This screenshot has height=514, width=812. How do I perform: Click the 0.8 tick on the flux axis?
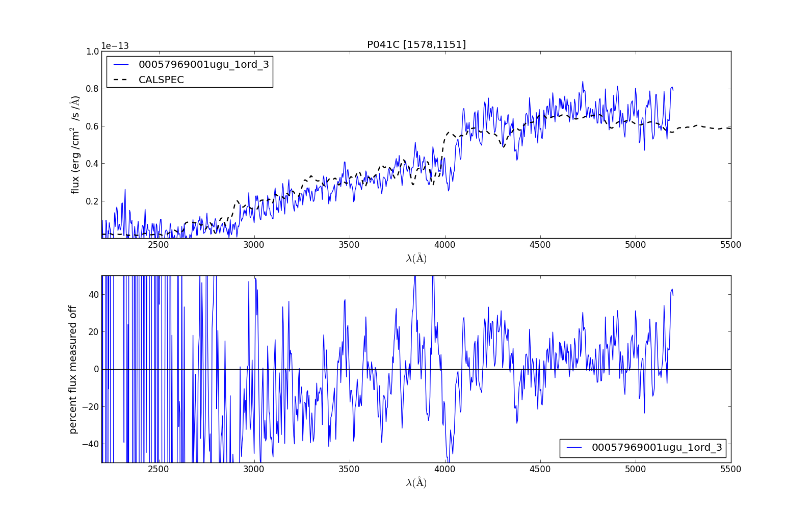coord(93,89)
